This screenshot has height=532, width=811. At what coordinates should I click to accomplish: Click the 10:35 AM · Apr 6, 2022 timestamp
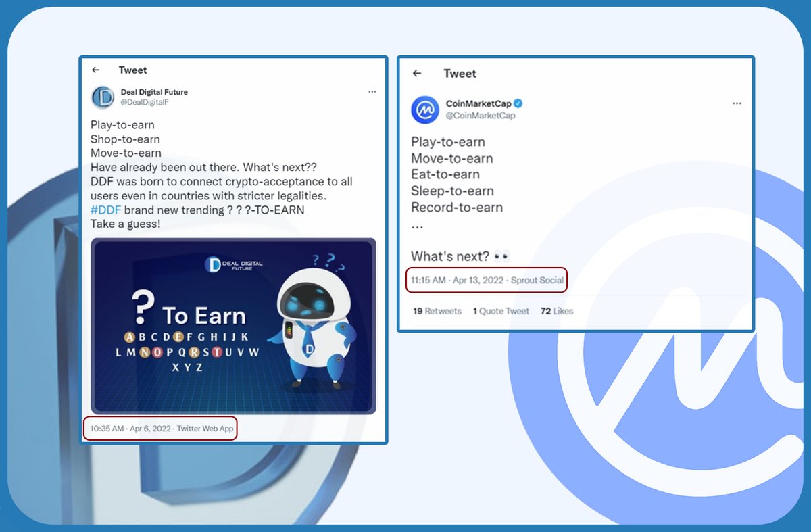click(x=130, y=429)
